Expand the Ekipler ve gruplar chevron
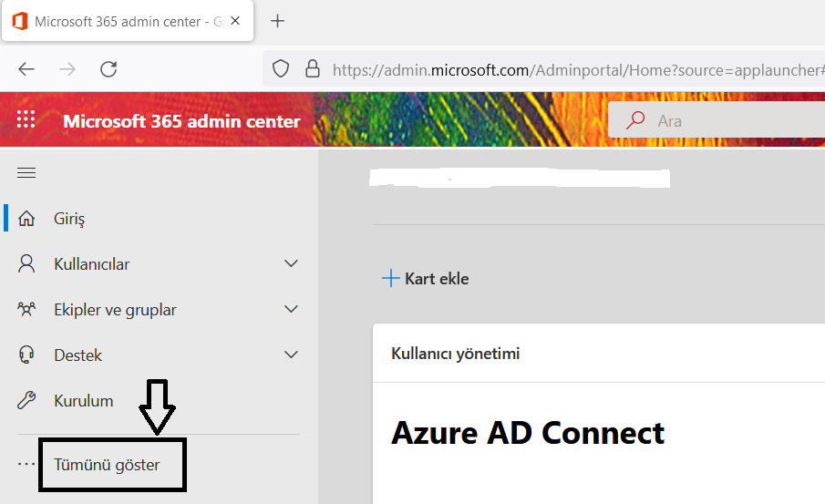 (x=291, y=309)
